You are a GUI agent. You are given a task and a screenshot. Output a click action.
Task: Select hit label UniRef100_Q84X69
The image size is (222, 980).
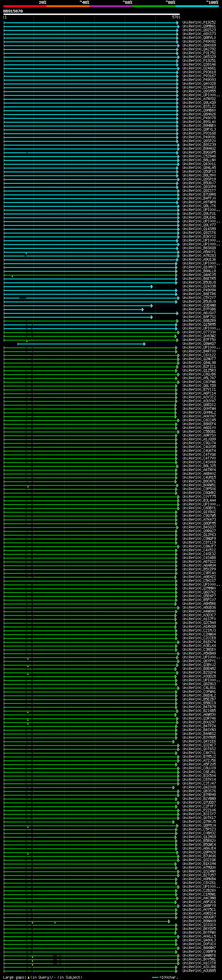[199, 45]
